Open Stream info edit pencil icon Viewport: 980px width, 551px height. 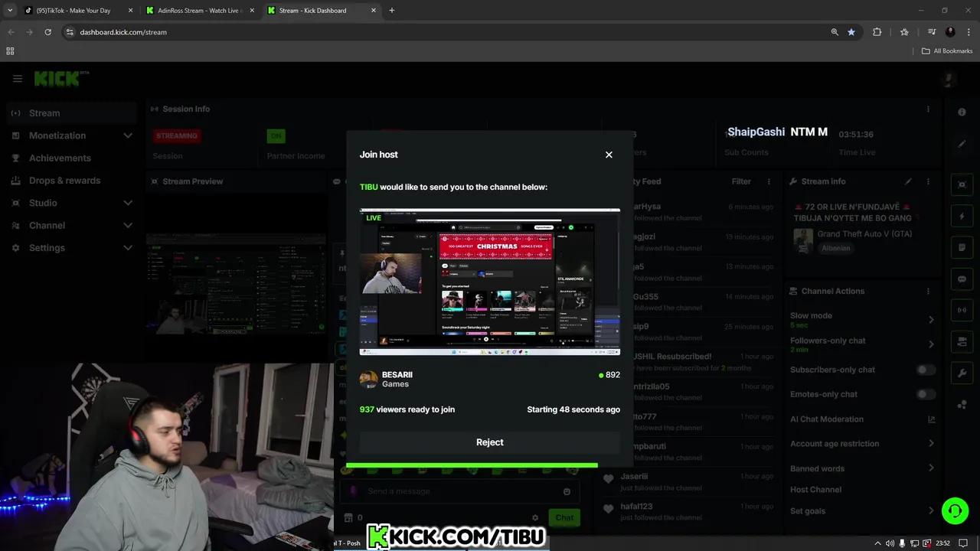tap(908, 181)
